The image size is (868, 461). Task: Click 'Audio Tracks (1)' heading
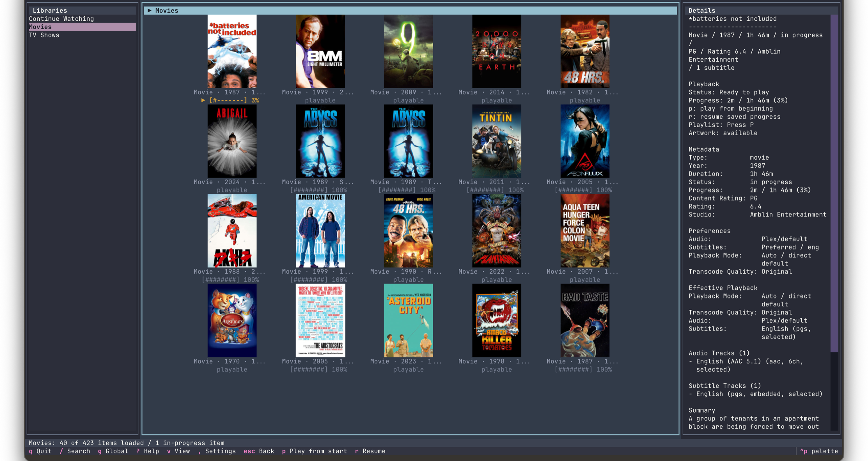[719, 353]
